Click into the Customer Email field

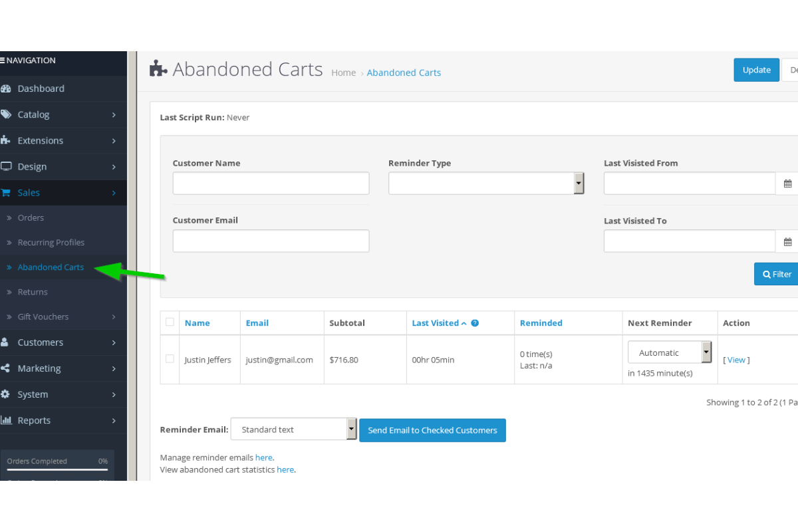[271, 241]
